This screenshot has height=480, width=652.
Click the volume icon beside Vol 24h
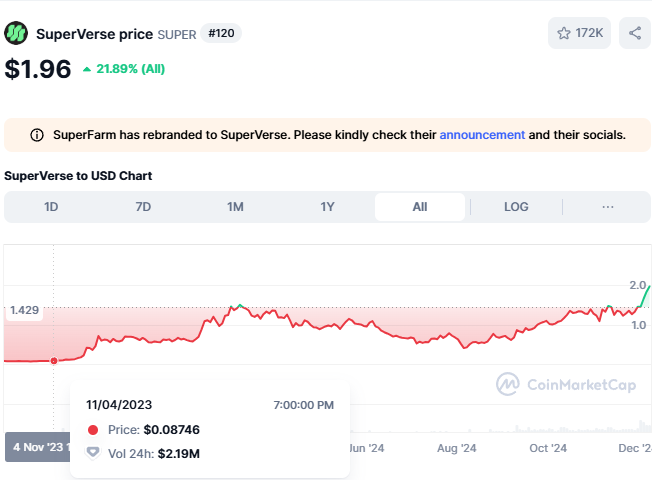[x=93, y=454]
